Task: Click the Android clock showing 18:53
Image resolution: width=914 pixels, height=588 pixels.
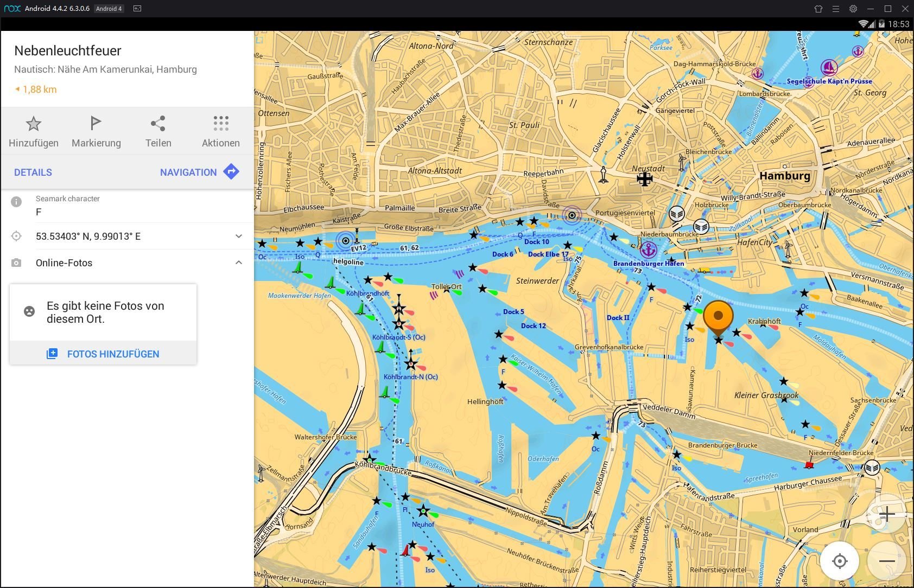Action: 899,24
